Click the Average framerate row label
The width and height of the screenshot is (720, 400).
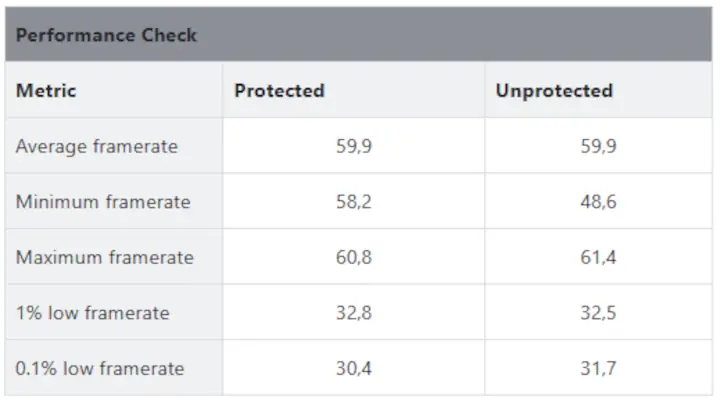tap(97, 146)
